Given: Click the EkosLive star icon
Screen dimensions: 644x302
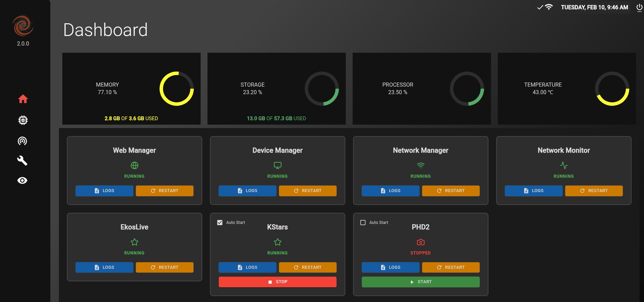Looking at the screenshot, I should (x=135, y=242).
